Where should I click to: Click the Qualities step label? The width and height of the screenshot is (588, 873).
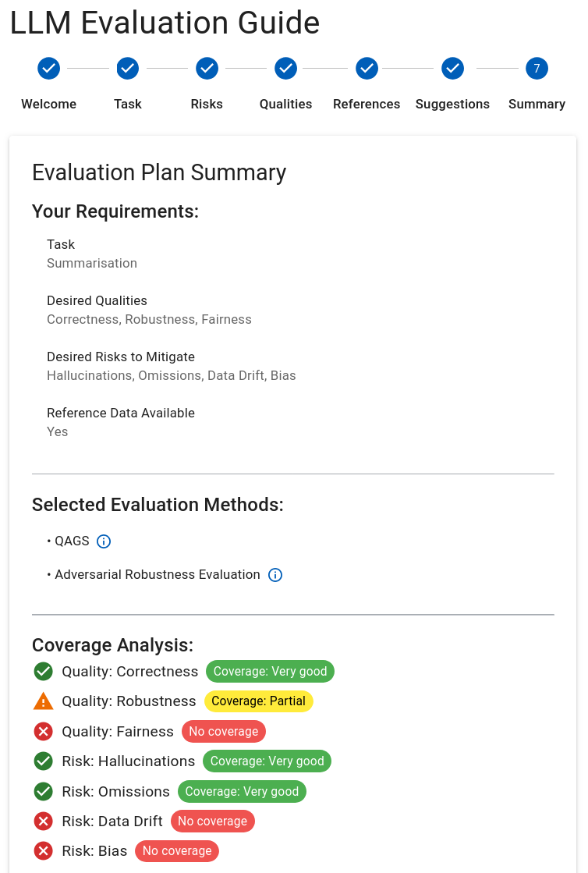pos(286,104)
